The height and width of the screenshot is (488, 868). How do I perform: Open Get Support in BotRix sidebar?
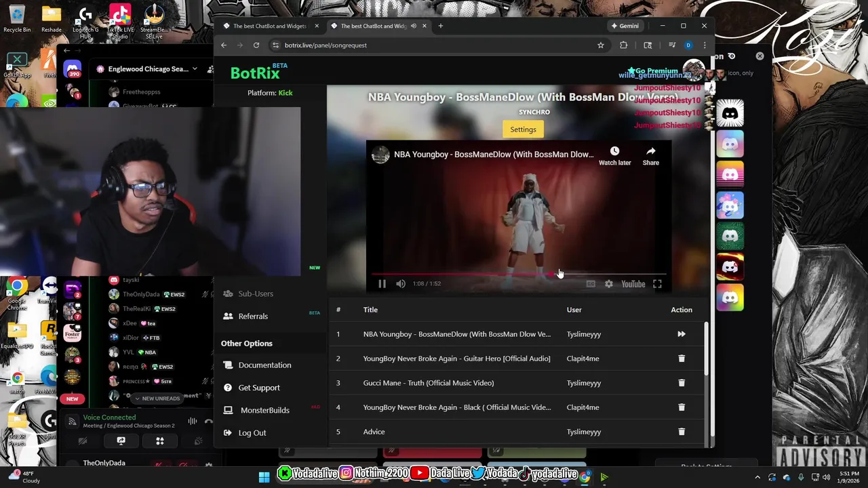point(259,388)
